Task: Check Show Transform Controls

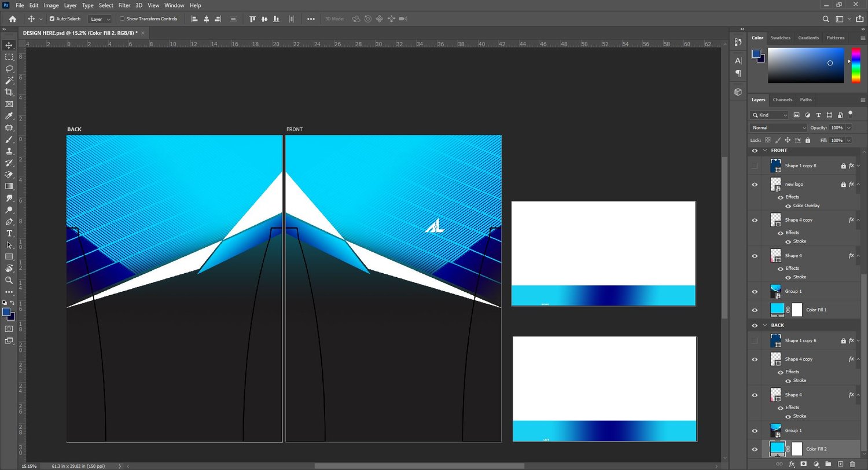Action: [x=122, y=19]
